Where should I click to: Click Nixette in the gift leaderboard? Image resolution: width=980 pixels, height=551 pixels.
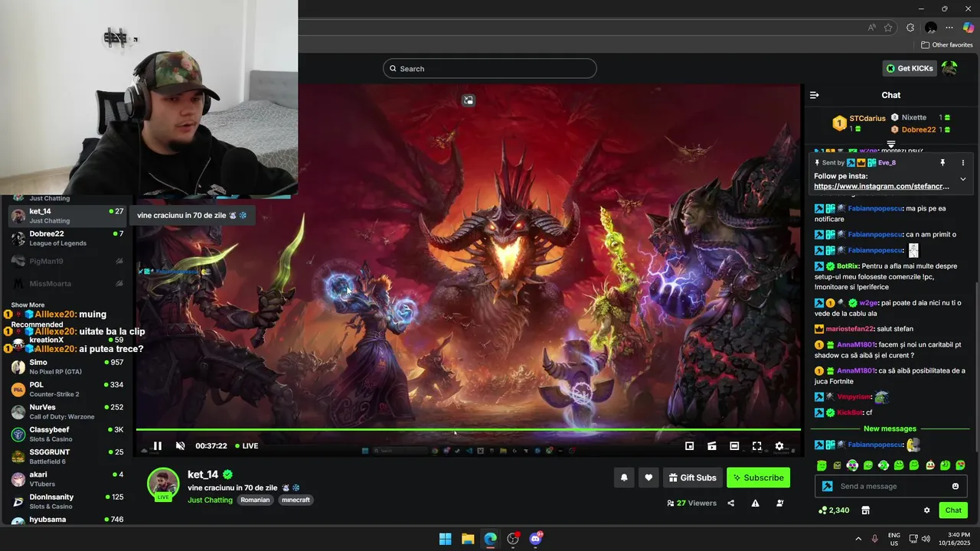tap(913, 117)
